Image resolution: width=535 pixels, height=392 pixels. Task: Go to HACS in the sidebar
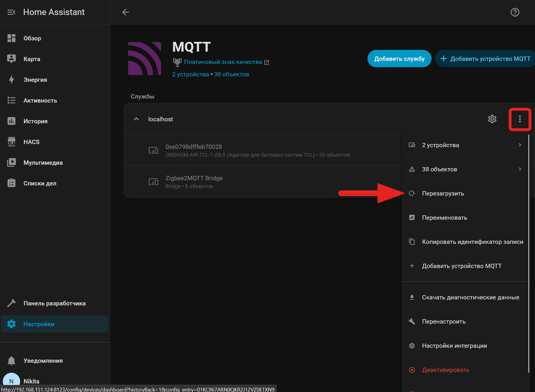(55, 142)
